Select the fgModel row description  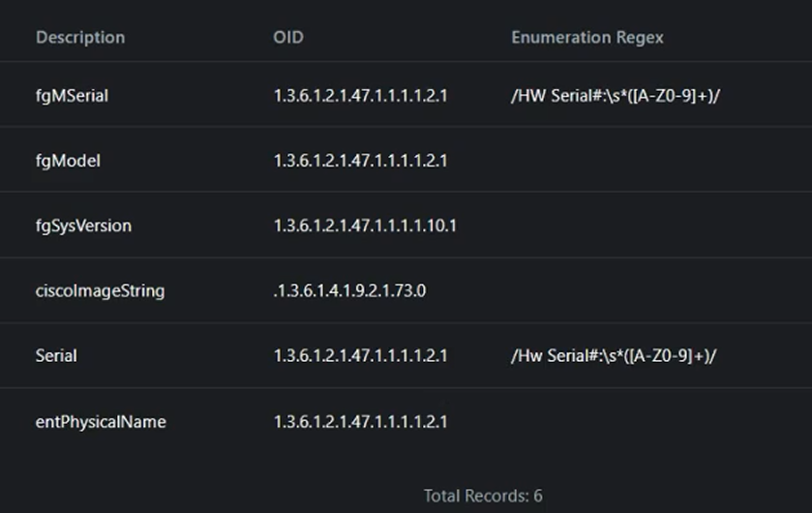tap(68, 161)
